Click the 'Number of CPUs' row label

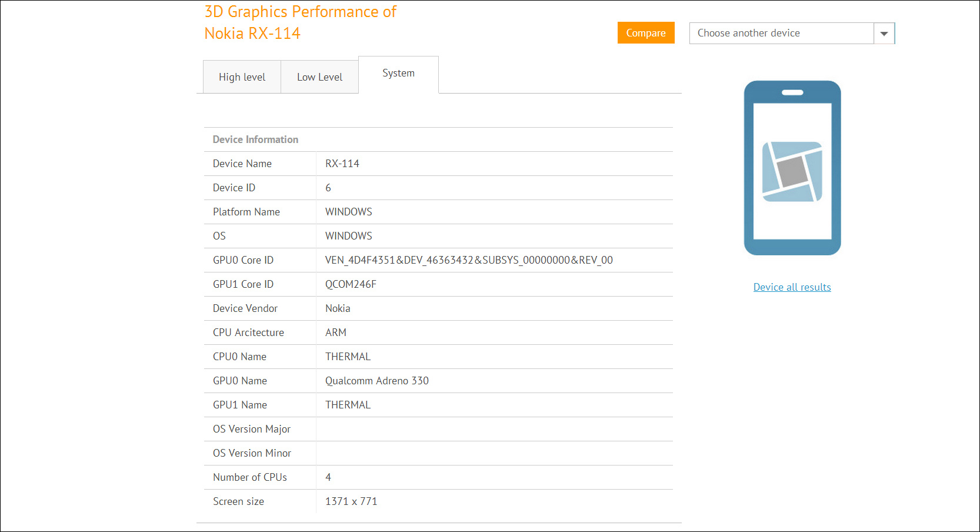pos(250,477)
